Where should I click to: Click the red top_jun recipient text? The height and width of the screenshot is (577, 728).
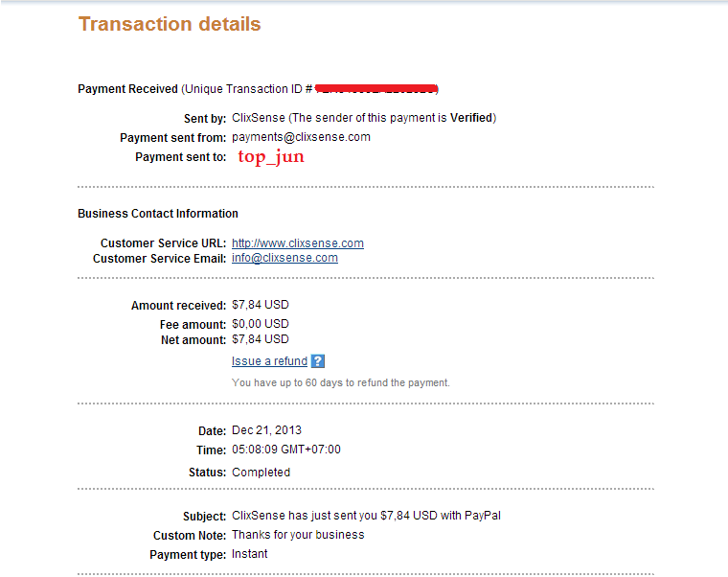[271, 157]
